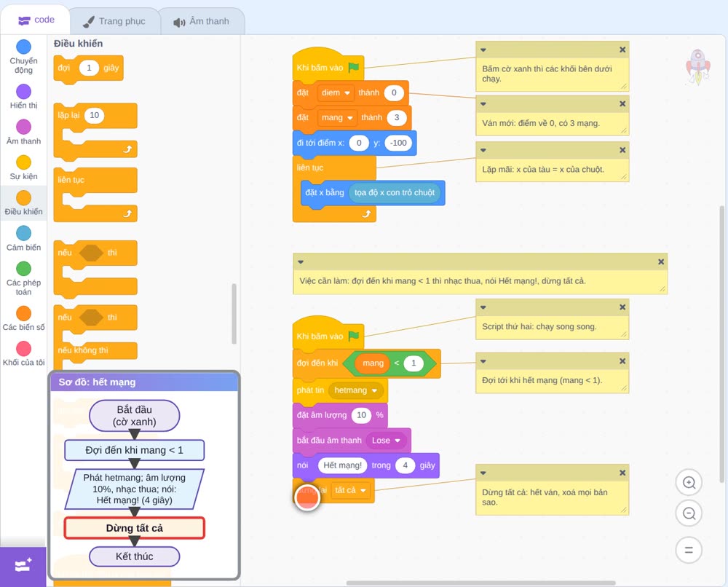Switch to the Trang phục tab
This screenshot has width=728, height=587.
click(115, 21)
